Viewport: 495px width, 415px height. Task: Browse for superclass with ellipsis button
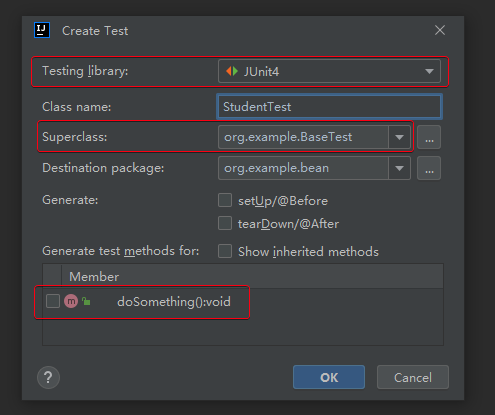[x=429, y=137]
